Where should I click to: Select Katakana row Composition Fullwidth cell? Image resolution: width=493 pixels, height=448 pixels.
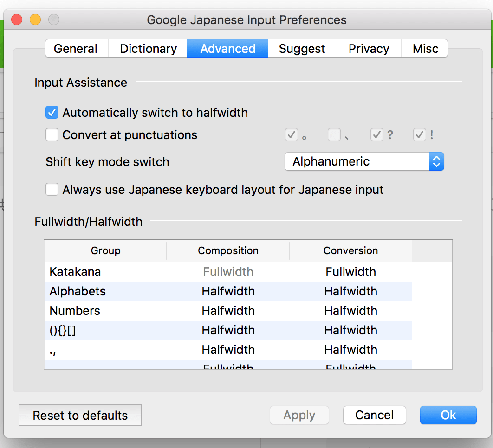[228, 272]
